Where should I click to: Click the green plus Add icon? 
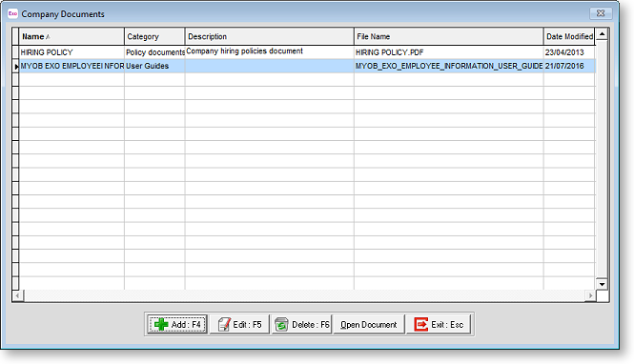click(161, 324)
